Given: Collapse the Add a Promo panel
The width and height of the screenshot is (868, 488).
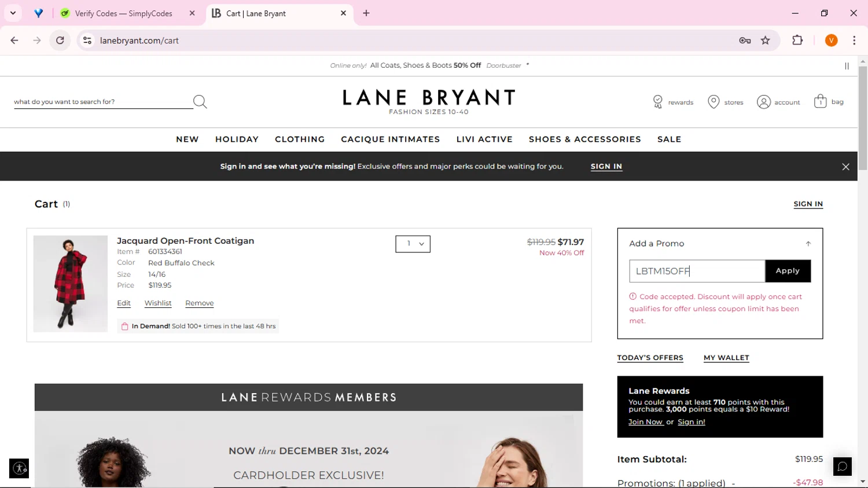Looking at the screenshot, I should [808, 244].
